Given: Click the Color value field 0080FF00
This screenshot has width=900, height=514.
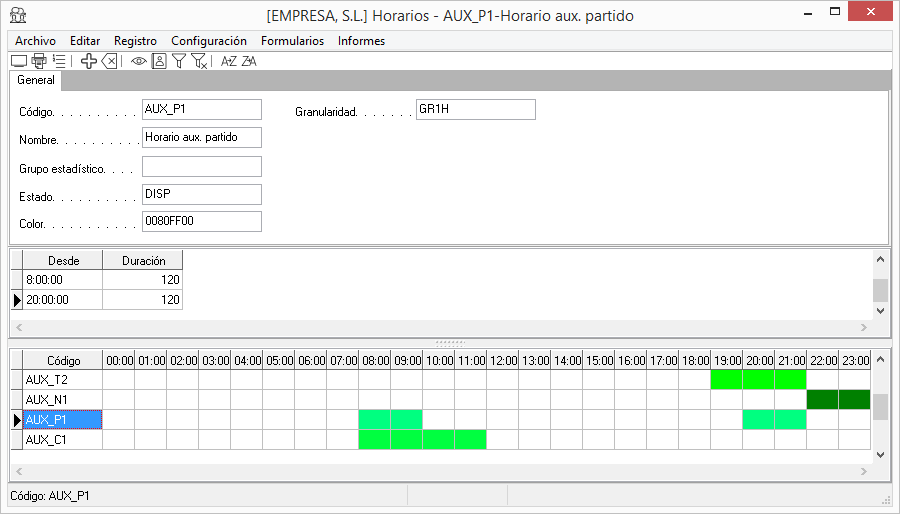Looking at the screenshot, I should (201, 222).
